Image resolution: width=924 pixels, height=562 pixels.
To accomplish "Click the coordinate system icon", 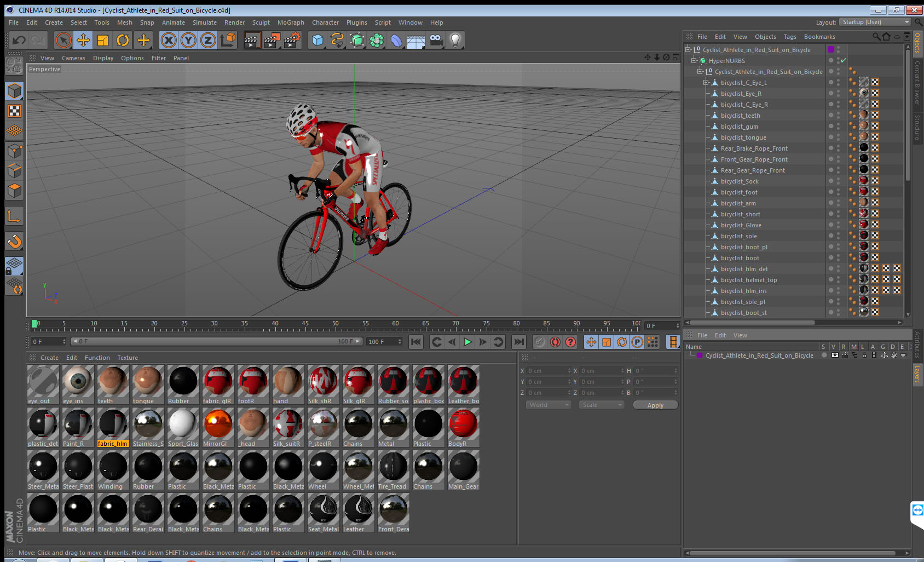I will [x=228, y=40].
